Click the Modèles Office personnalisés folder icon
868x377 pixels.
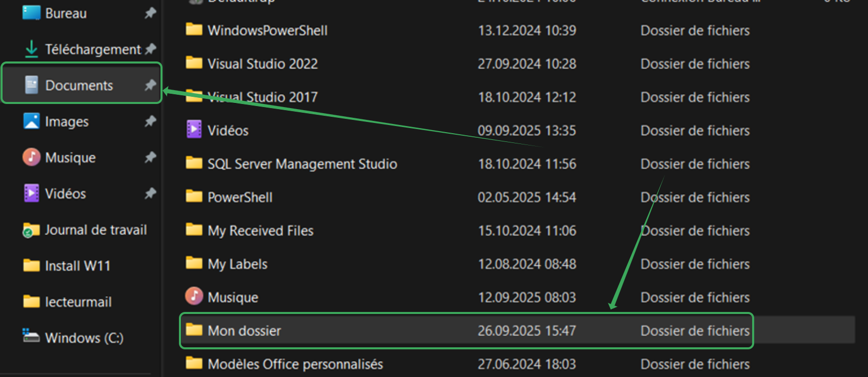click(194, 363)
